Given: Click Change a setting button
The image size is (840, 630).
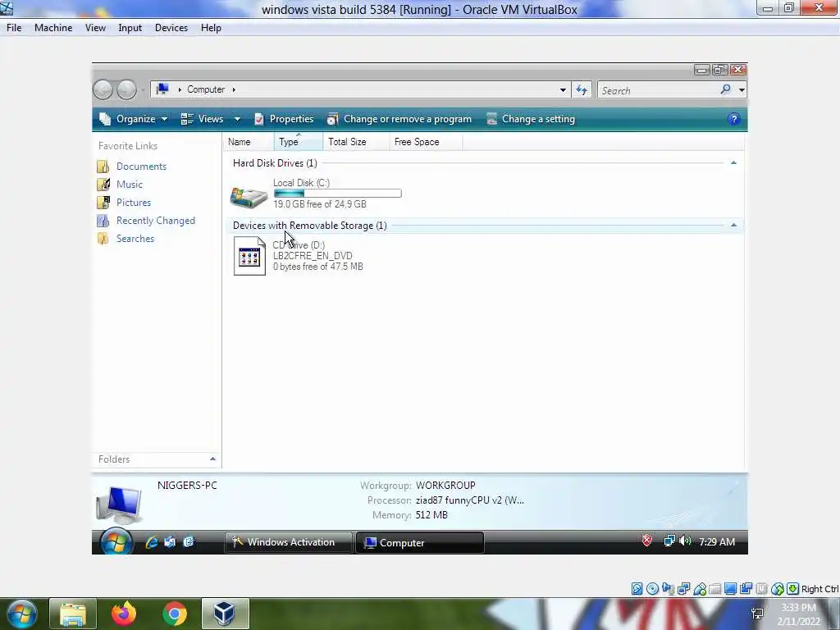Looking at the screenshot, I should coord(531,119).
